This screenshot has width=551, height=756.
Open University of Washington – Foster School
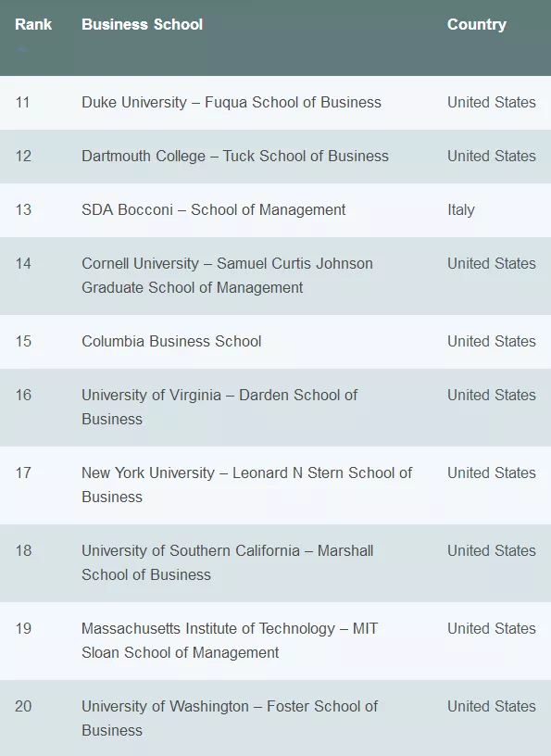pos(230,718)
